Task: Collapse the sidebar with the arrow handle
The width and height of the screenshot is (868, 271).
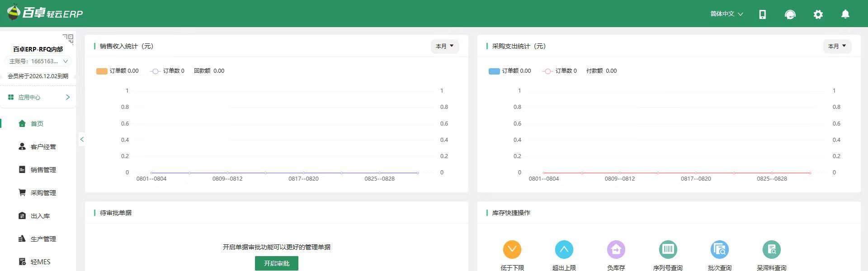Action: pos(82,140)
